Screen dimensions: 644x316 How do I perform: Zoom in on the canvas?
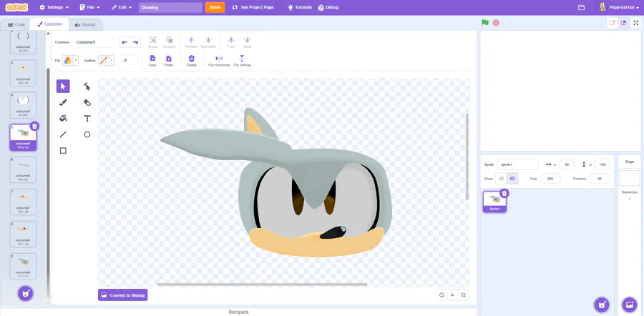[463, 295]
